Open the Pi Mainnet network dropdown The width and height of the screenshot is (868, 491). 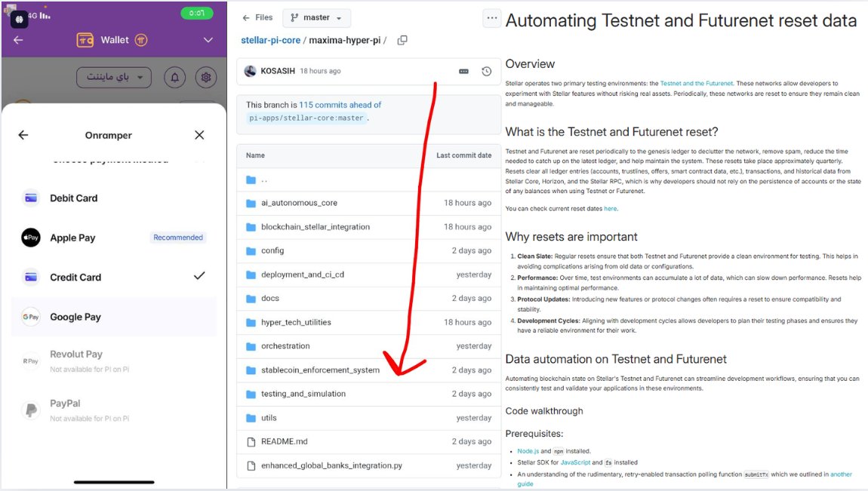point(114,77)
